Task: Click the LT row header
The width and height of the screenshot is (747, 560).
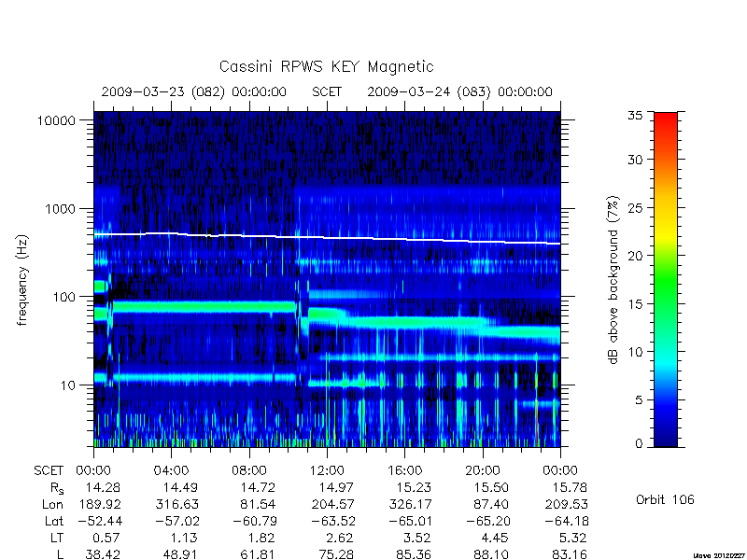Action: point(57,538)
